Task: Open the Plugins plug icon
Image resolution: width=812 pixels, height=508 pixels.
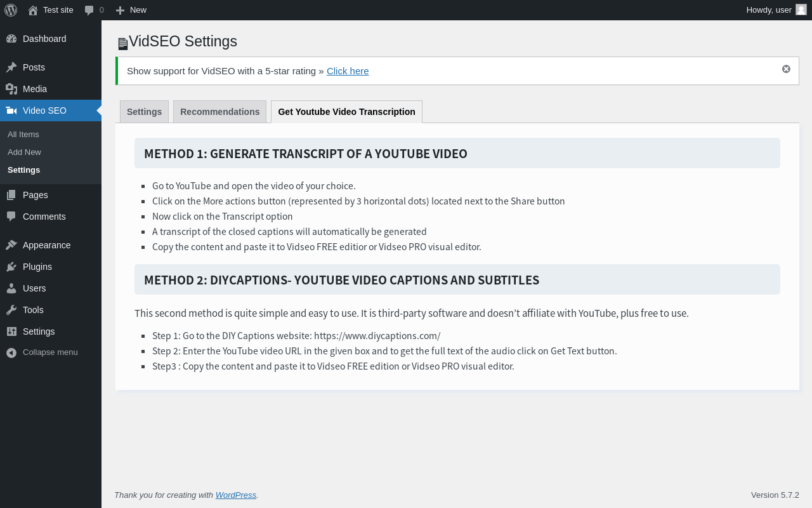Action: [11, 267]
